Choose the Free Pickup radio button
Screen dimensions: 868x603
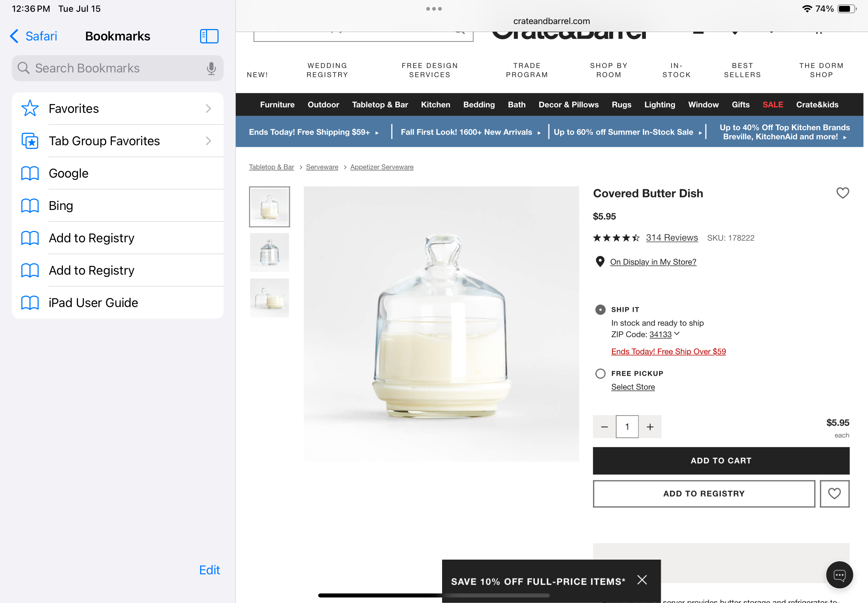(x=600, y=374)
